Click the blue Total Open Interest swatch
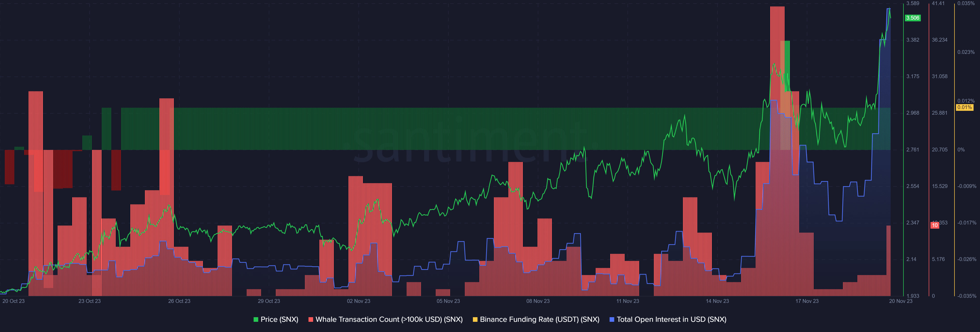Viewport: 980px width, 332px height. (x=612, y=319)
